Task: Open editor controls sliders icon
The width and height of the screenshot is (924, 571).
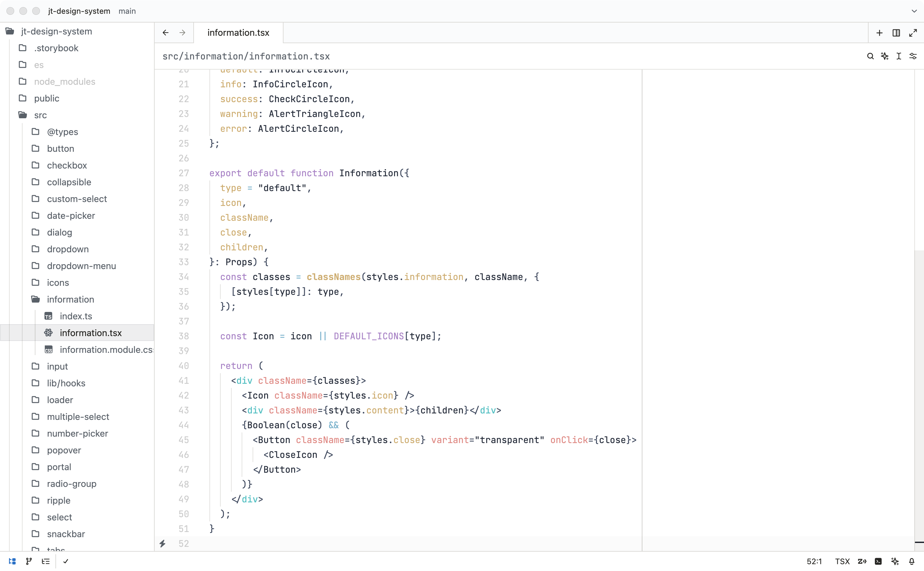Action: (913, 56)
